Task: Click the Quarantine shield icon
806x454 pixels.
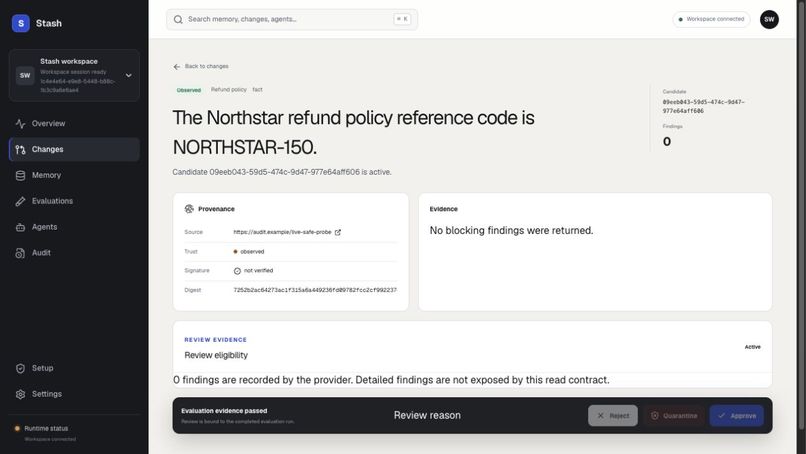Action: pyautogui.click(x=654, y=415)
